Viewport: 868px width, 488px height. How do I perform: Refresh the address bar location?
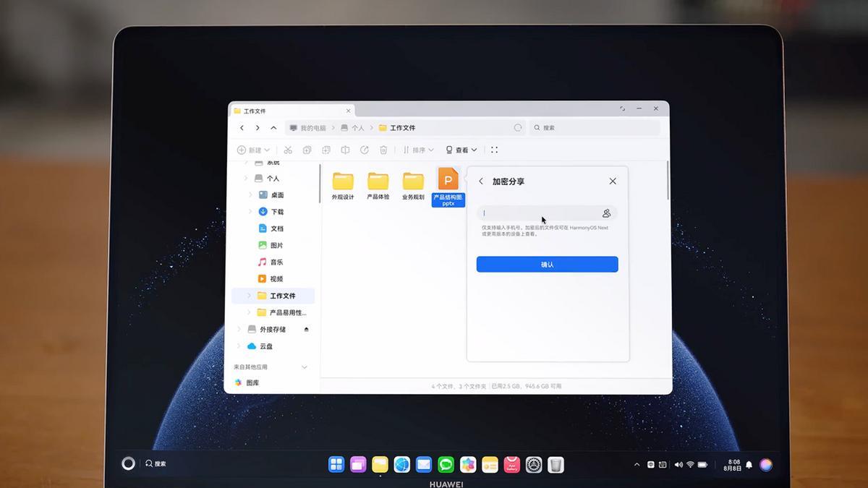518,128
